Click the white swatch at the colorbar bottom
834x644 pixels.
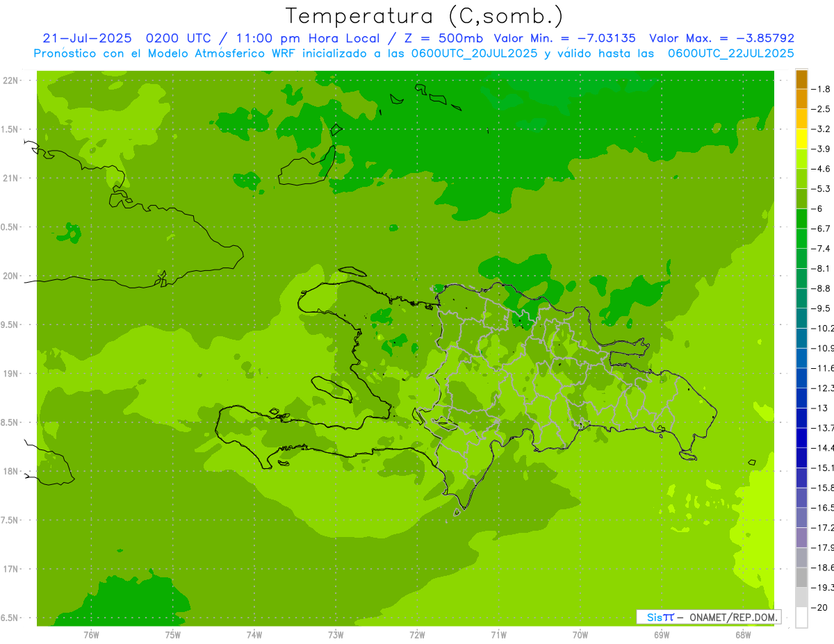[801, 618]
